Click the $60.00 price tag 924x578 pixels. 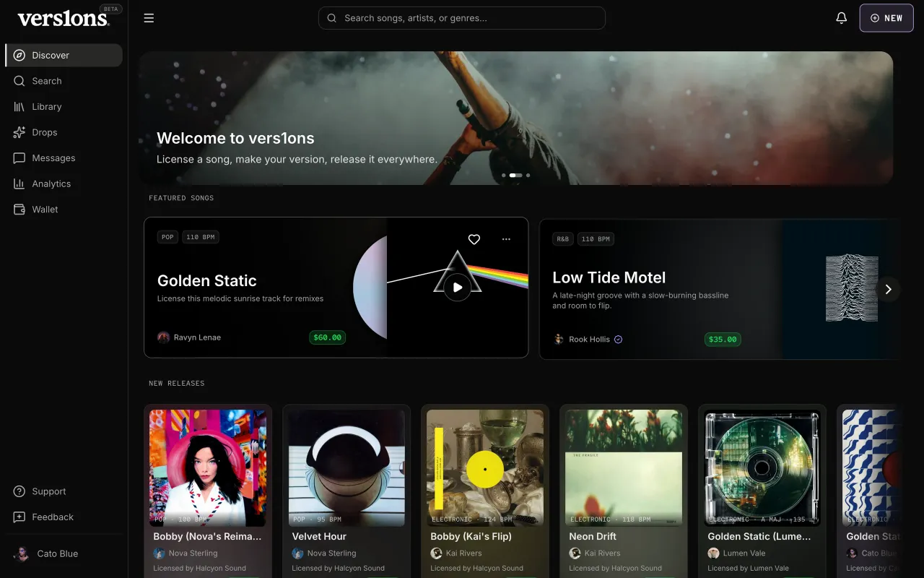point(328,337)
